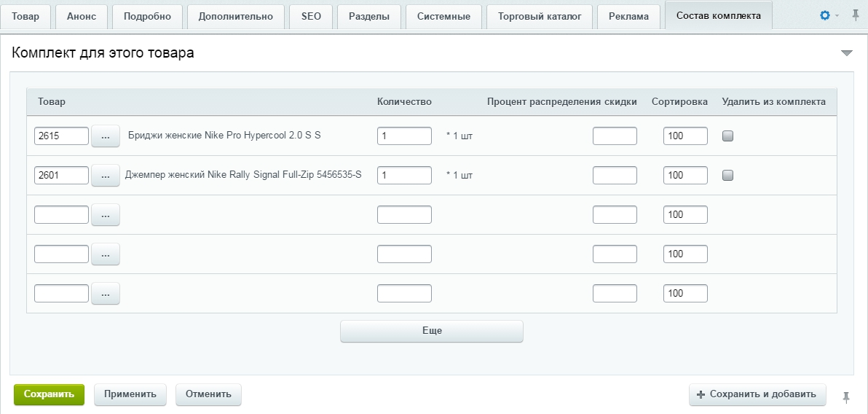The image size is (868, 414).
Task: Click the product ID field containing 2601
Action: coord(61,175)
